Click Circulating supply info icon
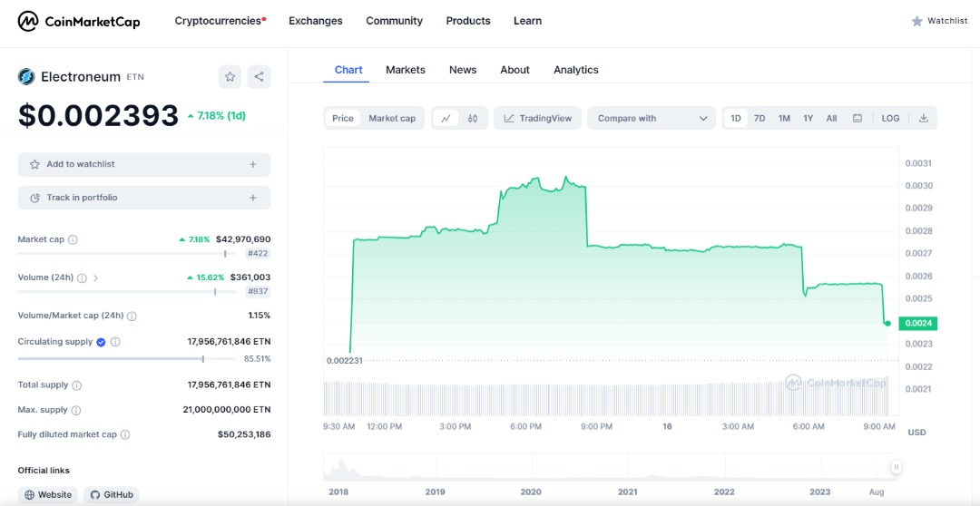Viewport: 980px width, 506px height. (115, 342)
